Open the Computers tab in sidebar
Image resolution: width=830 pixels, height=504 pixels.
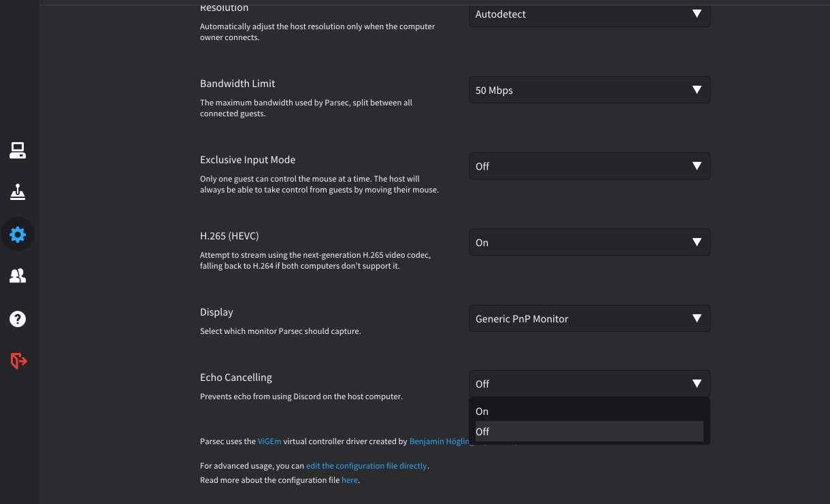point(18,150)
